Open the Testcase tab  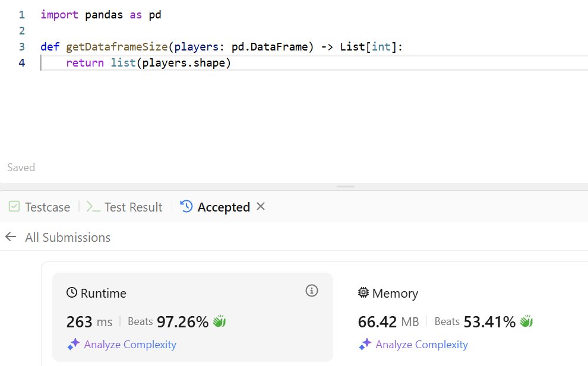[x=39, y=207]
